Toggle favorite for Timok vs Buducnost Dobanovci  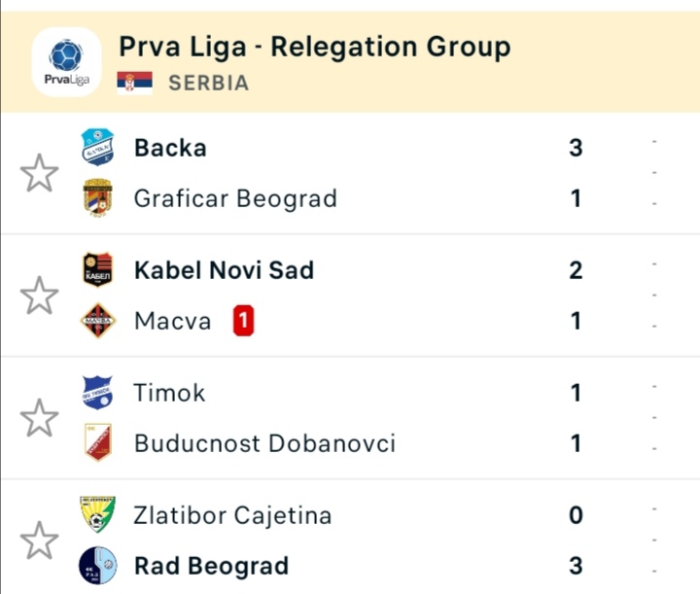[39, 418]
